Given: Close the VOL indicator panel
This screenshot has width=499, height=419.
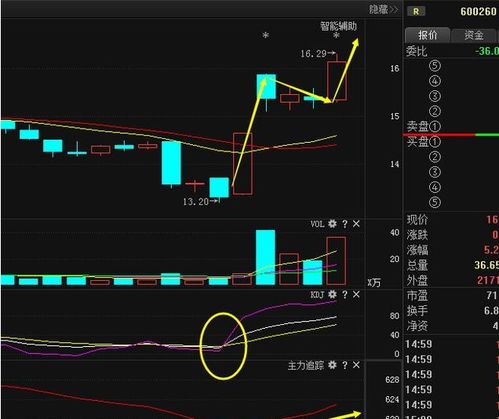Looking at the screenshot, I should point(356,224).
